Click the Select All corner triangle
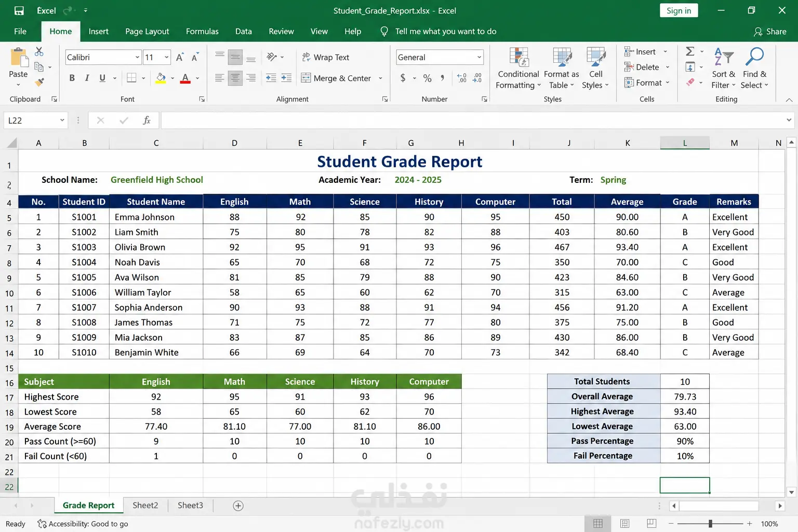The width and height of the screenshot is (798, 532). [11, 143]
